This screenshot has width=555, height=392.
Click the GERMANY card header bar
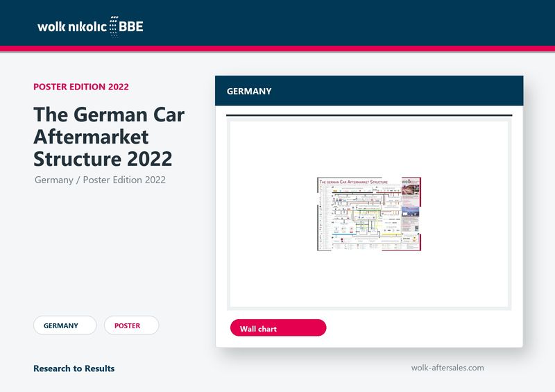coord(369,91)
